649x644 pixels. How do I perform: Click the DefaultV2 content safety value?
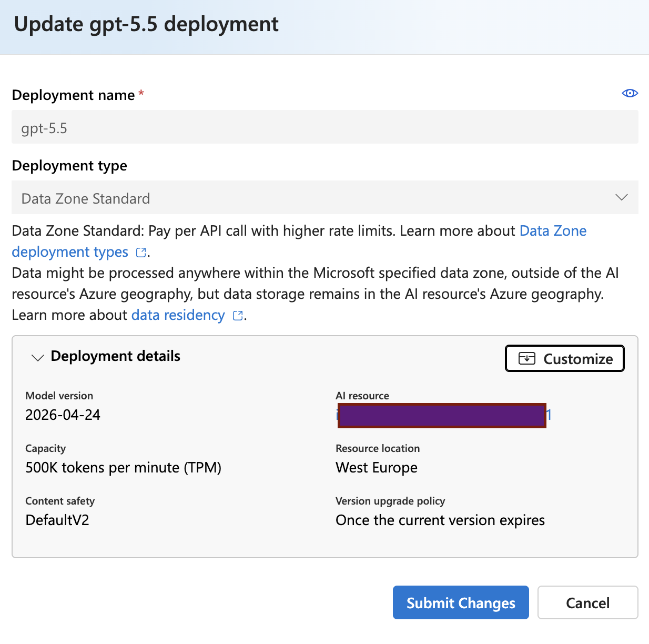pos(57,520)
